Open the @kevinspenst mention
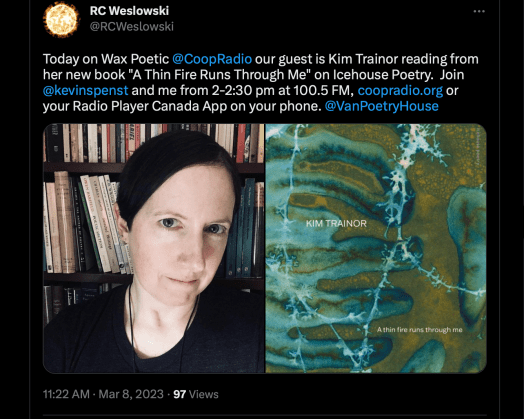Image resolution: width=524 pixels, height=419 pixels. [86, 90]
